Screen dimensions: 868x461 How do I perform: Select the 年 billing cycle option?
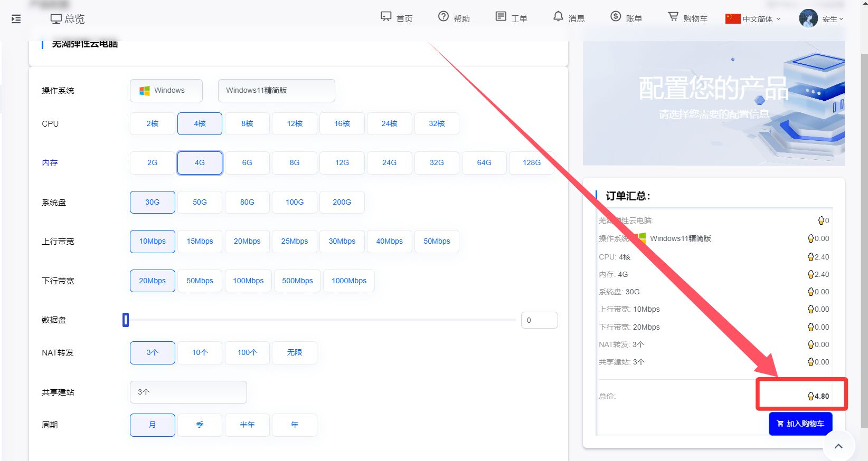point(295,425)
